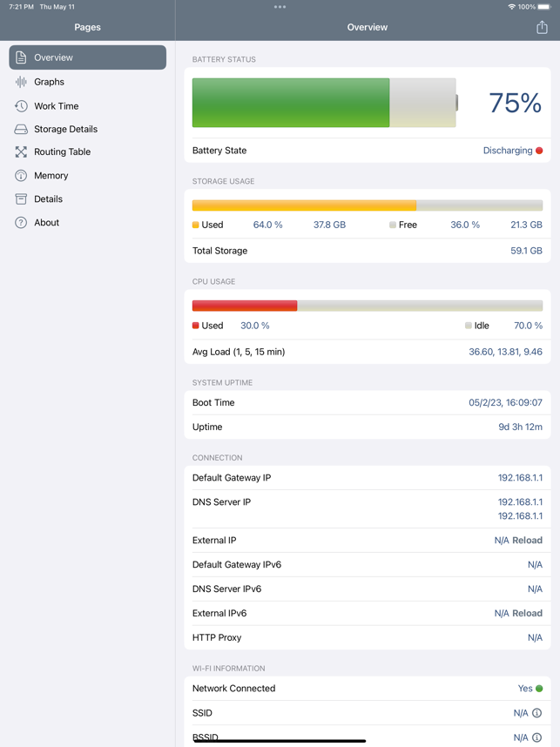Open the Graphs page waveform icon
Viewport: 560px width, 747px height.
21,82
